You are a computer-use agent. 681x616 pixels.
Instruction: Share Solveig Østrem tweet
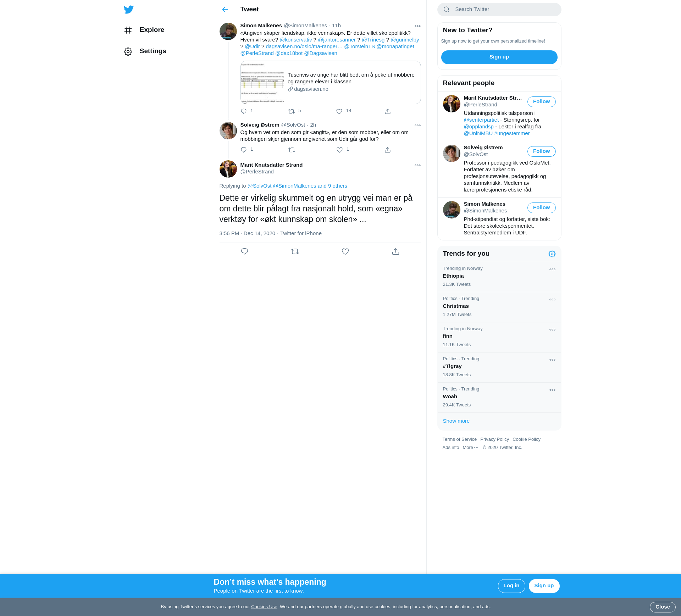(388, 150)
